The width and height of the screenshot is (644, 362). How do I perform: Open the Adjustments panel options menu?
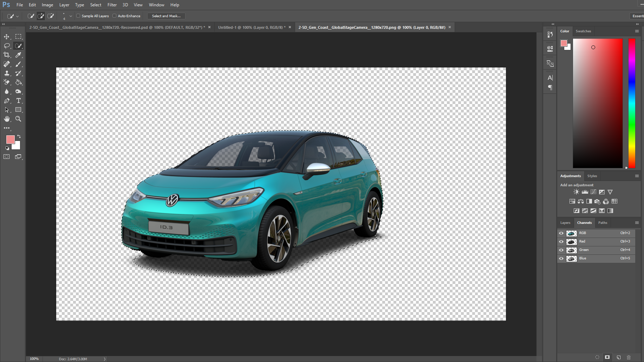pyautogui.click(x=637, y=176)
